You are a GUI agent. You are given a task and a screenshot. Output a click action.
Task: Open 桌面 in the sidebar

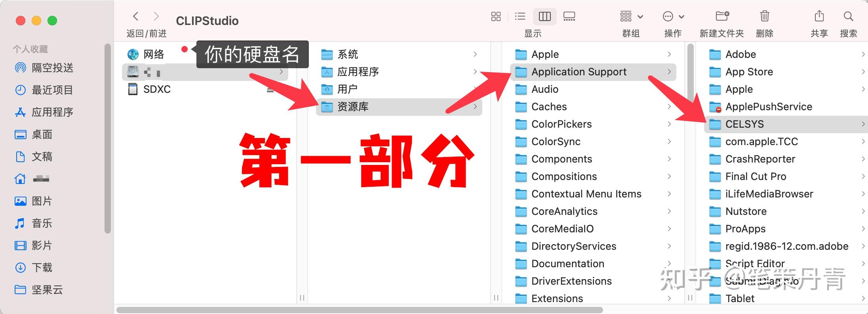[x=34, y=134]
